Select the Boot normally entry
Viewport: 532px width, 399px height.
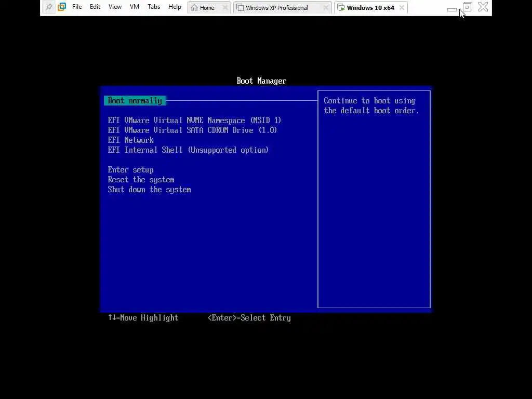[135, 101]
